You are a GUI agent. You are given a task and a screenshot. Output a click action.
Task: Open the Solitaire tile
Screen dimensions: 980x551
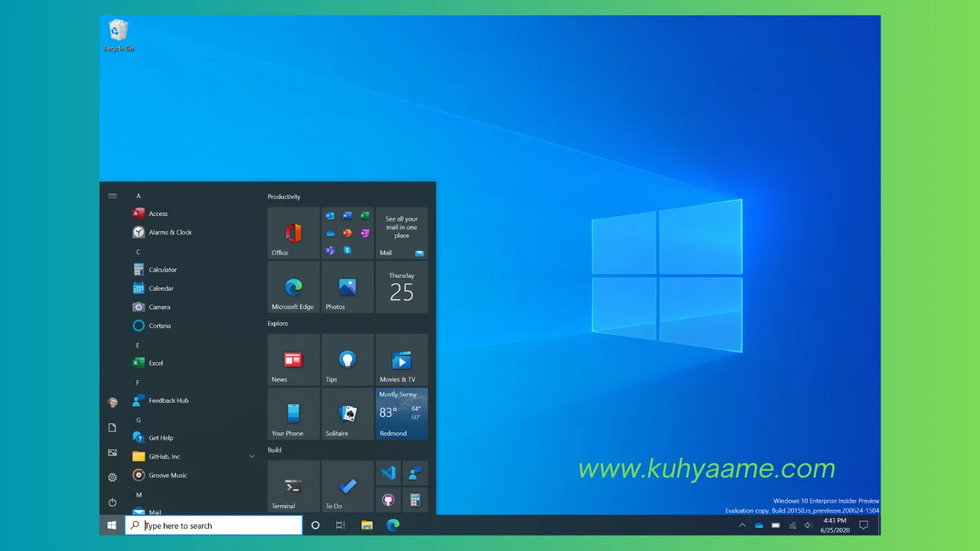pyautogui.click(x=348, y=413)
